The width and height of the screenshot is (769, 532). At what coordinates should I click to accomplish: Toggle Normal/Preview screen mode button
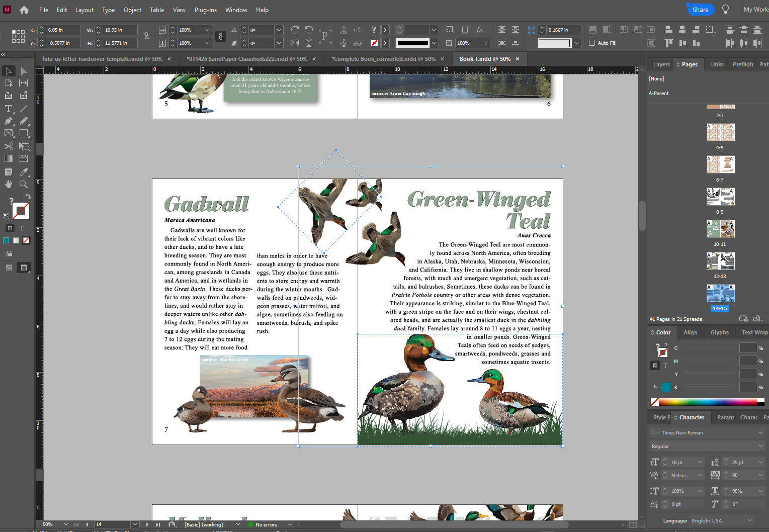[24, 268]
